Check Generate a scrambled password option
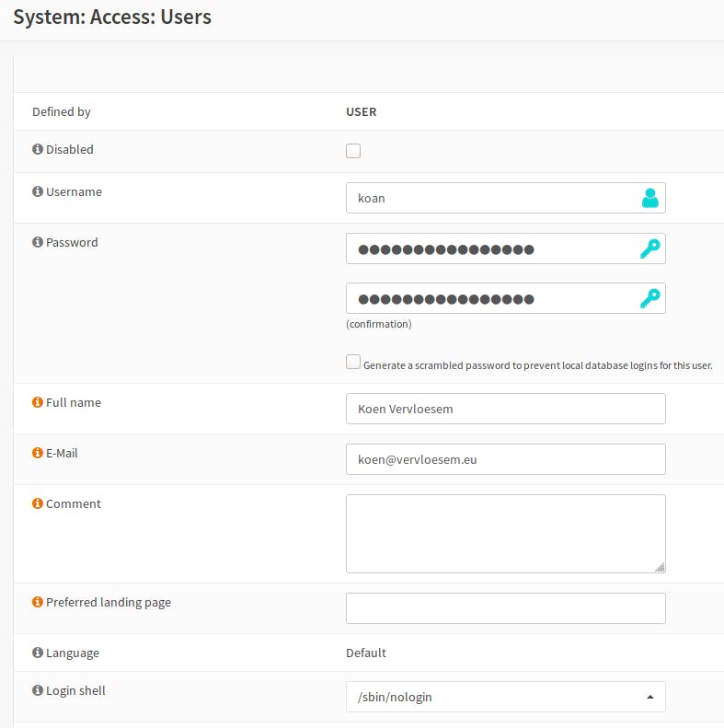The image size is (724, 728). (353, 363)
